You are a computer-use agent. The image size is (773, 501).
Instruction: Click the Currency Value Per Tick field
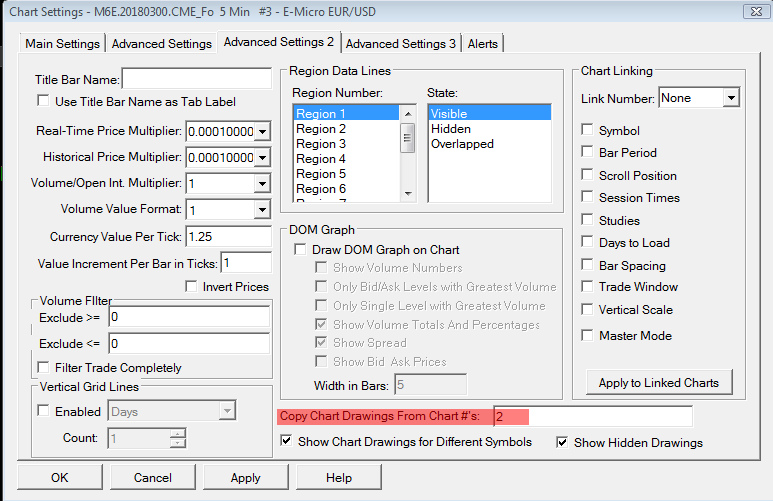coord(229,237)
